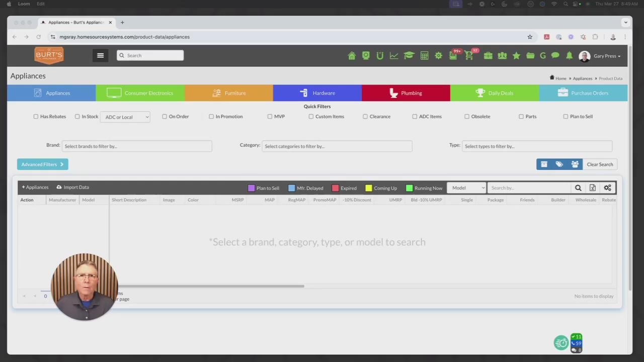Click purple Plan to Sell legend swatch

(x=252, y=188)
